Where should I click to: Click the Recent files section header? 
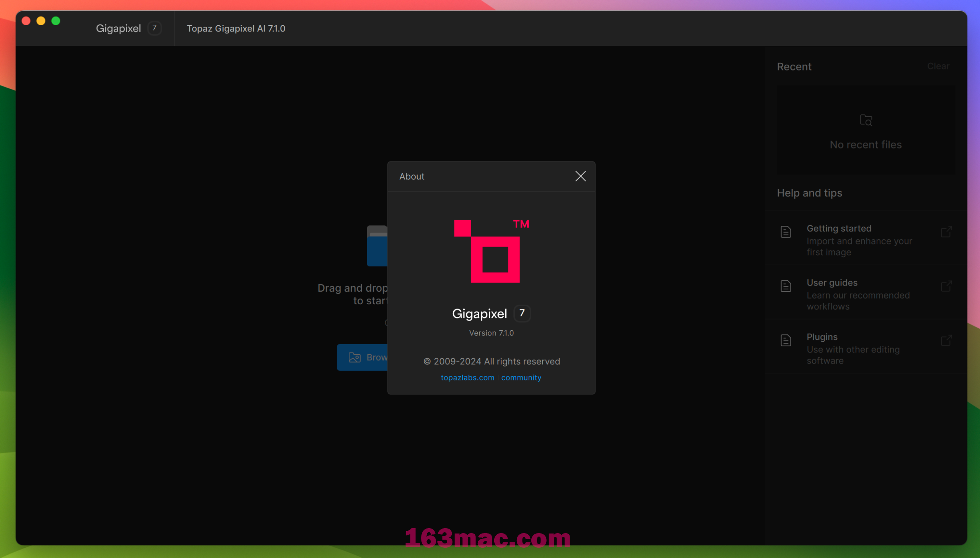pos(794,66)
